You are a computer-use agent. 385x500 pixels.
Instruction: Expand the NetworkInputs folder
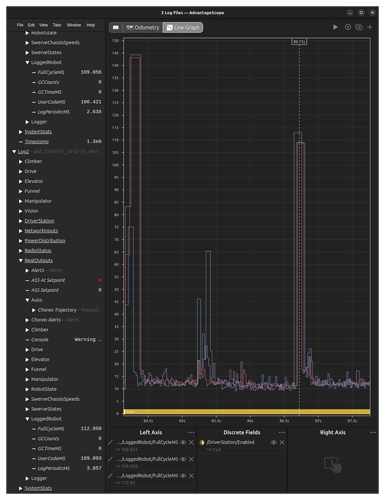coord(21,231)
